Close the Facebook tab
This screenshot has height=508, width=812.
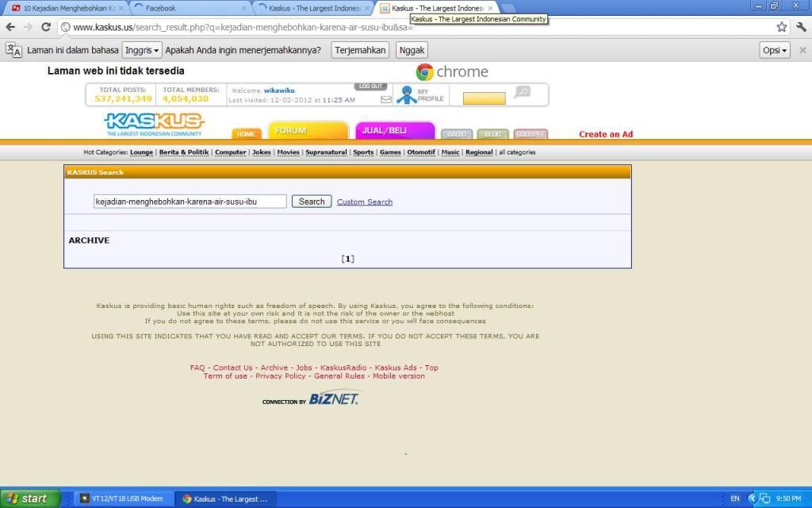click(x=244, y=8)
